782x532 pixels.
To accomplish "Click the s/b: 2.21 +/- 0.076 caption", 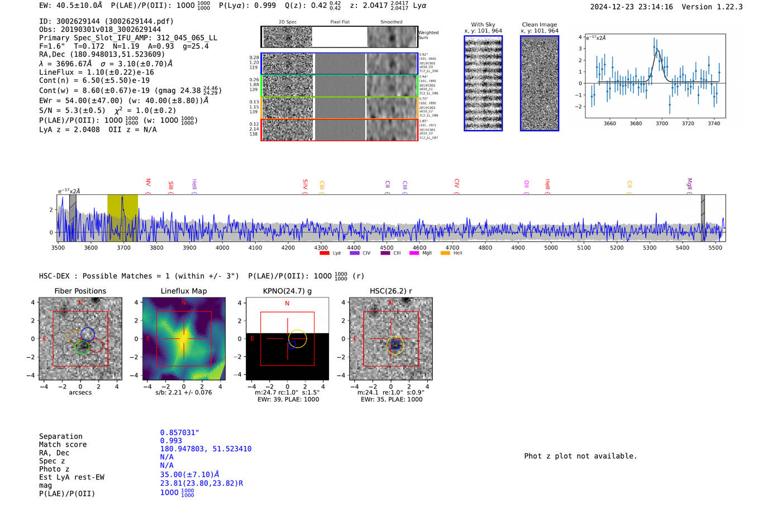I will coord(184,392).
